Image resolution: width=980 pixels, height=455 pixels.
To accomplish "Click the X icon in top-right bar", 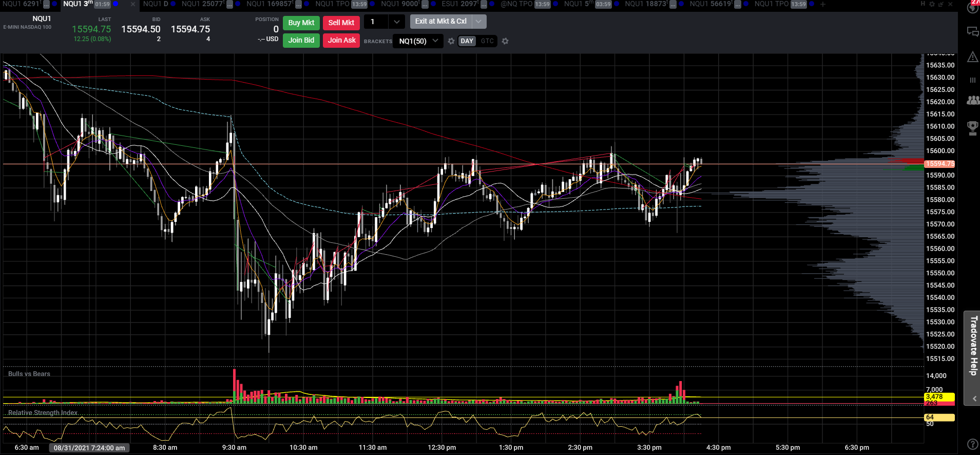I will tap(950, 4).
